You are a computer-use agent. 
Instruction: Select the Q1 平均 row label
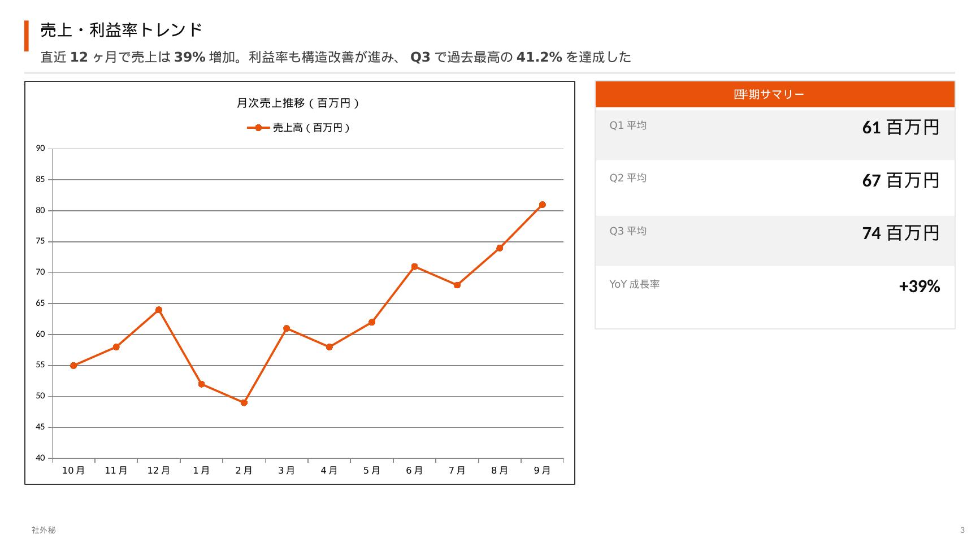coord(627,125)
